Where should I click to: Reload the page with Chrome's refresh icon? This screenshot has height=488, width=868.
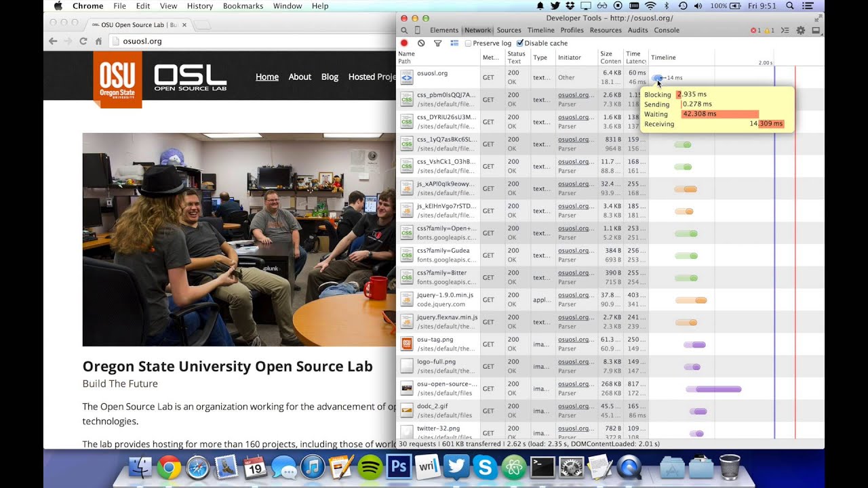click(83, 41)
